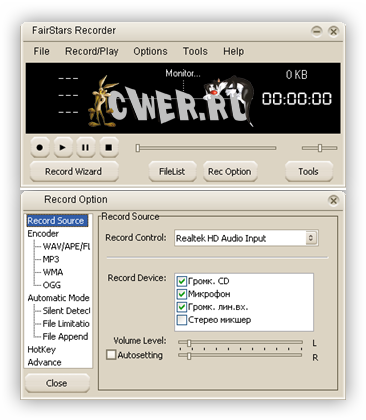366x420 pixels.
Task: Click the right channel volume level slider
Action: (240, 356)
